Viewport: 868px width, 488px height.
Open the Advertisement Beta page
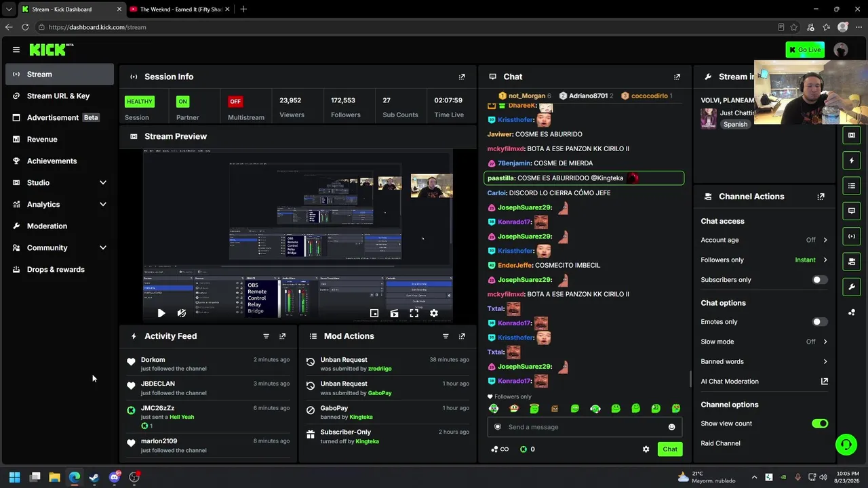(60, 118)
